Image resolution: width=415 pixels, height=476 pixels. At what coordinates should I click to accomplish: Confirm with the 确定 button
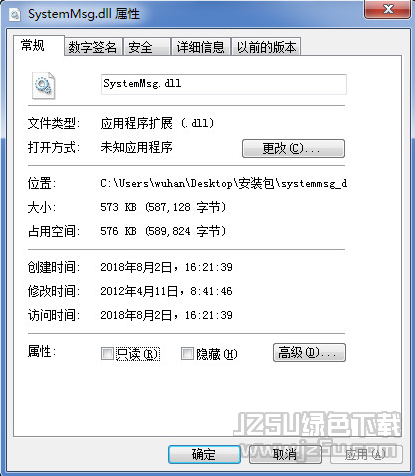pos(204,454)
